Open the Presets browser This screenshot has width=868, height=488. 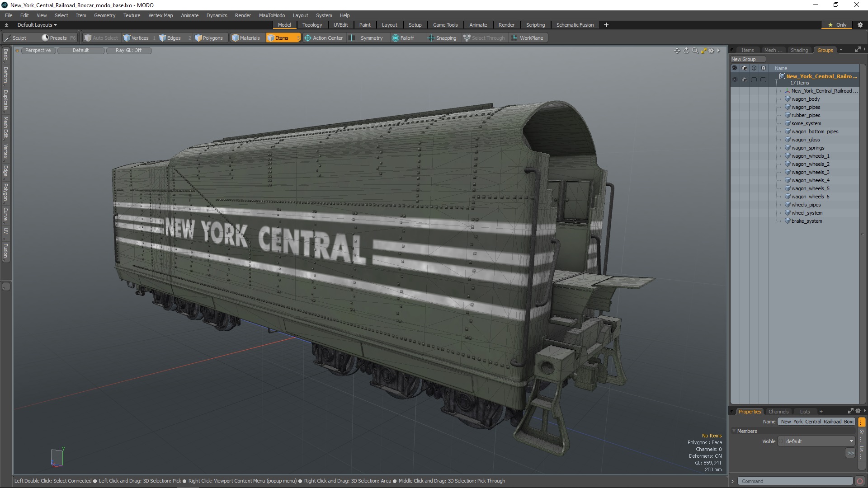[58, 38]
